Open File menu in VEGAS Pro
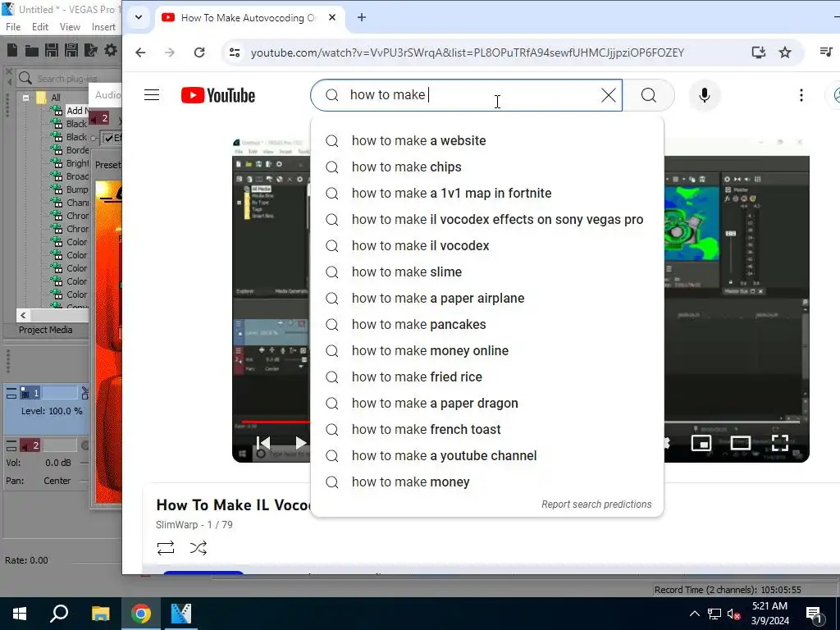 click(x=13, y=27)
